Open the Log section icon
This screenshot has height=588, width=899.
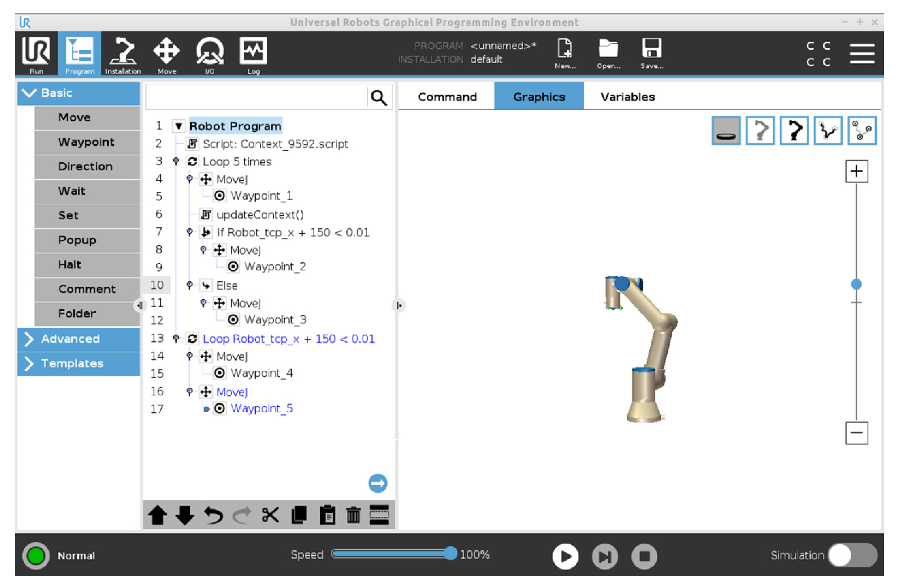(253, 54)
